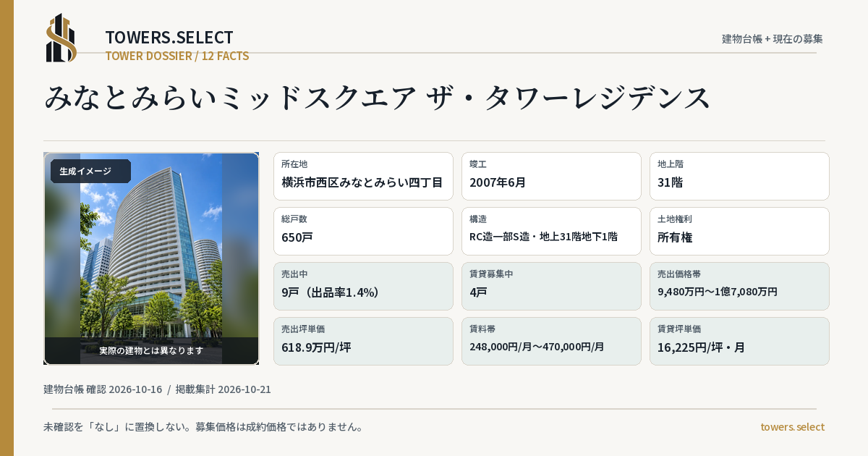Select the 売出価格帯 price range card

[x=739, y=286]
